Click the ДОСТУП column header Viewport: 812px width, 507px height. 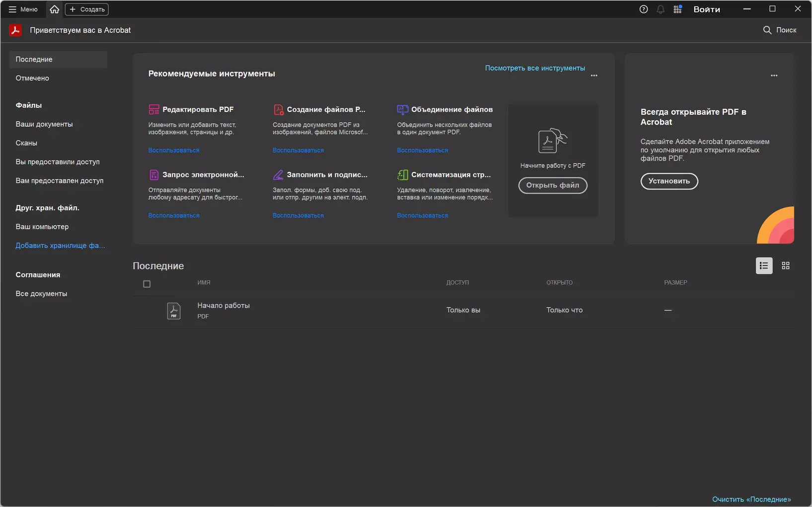coord(457,283)
